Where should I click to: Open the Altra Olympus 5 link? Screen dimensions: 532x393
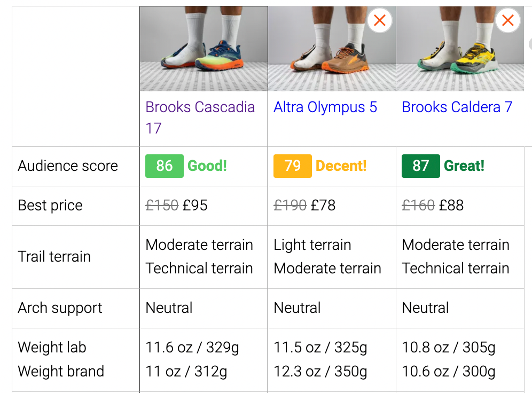(x=325, y=107)
